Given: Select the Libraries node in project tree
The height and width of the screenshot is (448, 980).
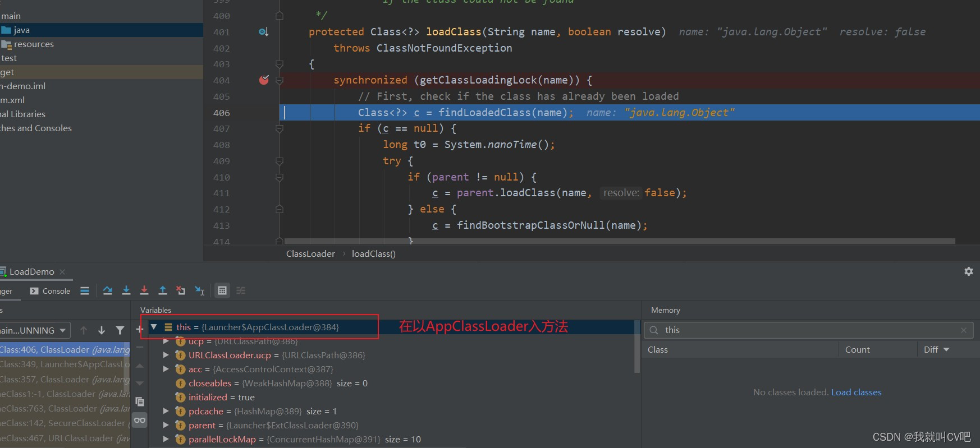Looking at the screenshot, I should coord(102,114).
